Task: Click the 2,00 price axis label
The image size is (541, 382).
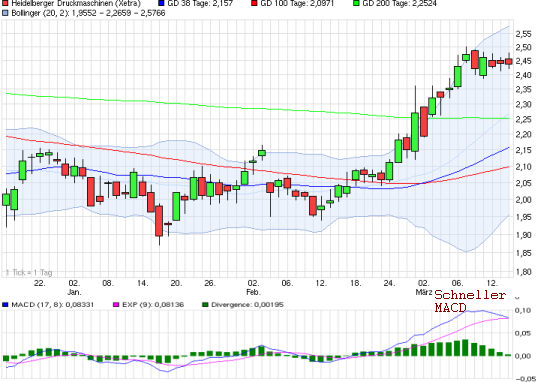Action: [524, 200]
